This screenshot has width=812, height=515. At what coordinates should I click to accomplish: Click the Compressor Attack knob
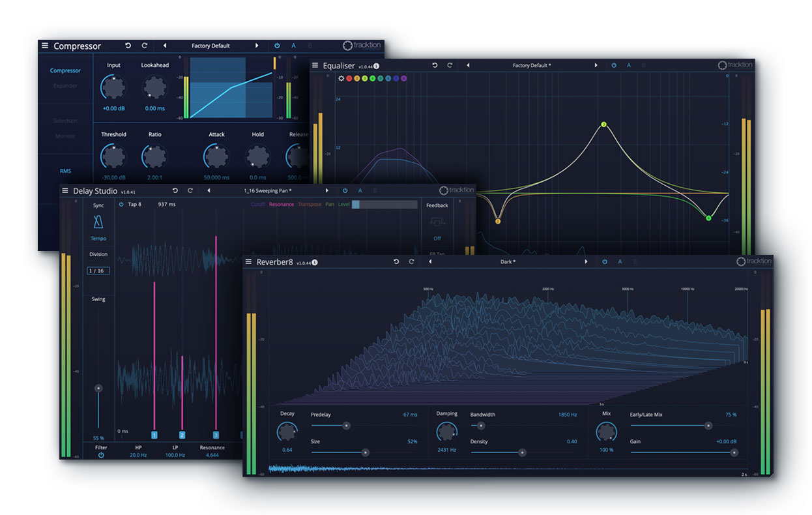(216, 156)
